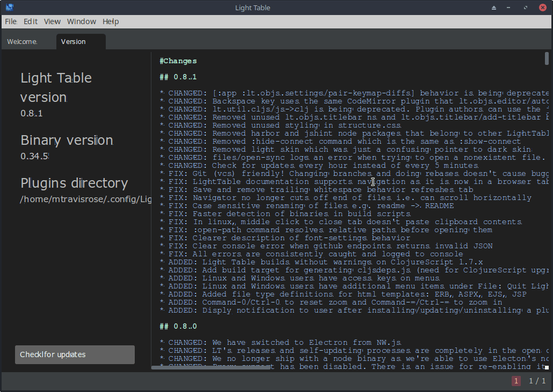Click 'Add build target for generating cljsdeps.js' line
The image size is (553, 392).
[x=354, y=270]
